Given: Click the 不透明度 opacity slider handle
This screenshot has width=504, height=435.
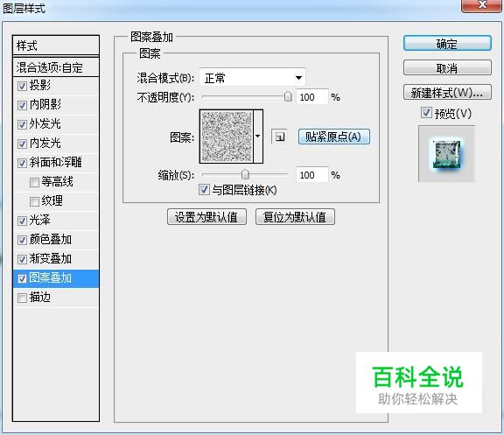Looking at the screenshot, I should point(288,96).
